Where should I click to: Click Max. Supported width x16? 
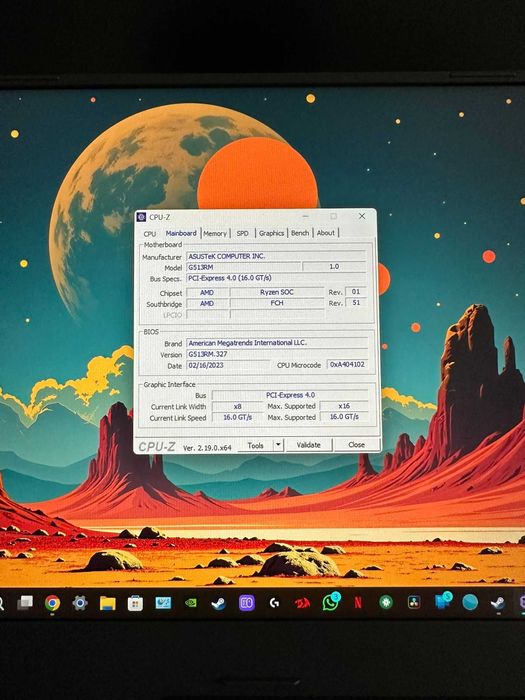[x=344, y=406]
